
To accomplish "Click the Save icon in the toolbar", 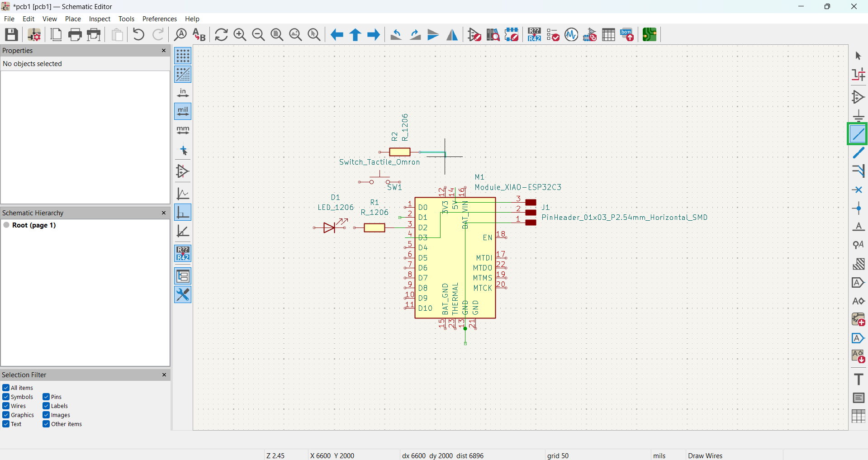I will click(11, 34).
